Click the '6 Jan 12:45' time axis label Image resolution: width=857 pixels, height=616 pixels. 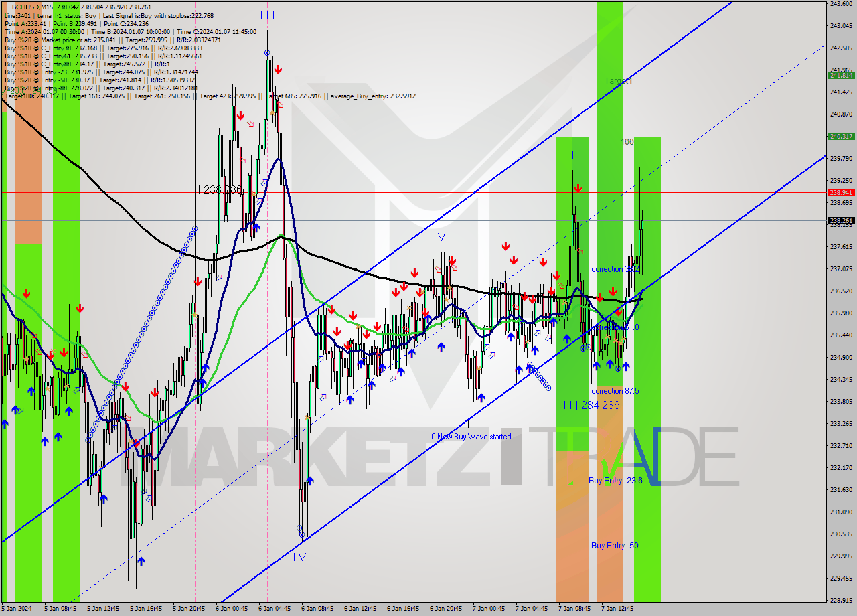(360, 609)
